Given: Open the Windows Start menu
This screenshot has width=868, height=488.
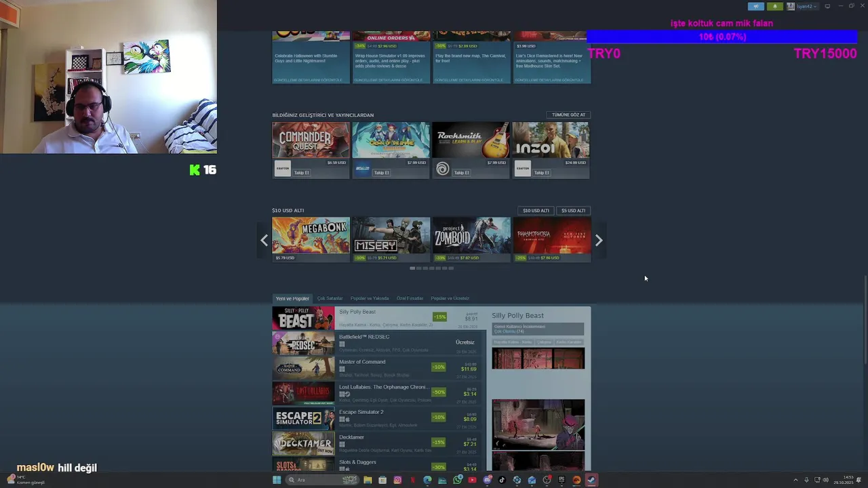Looking at the screenshot, I should click(x=277, y=480).
